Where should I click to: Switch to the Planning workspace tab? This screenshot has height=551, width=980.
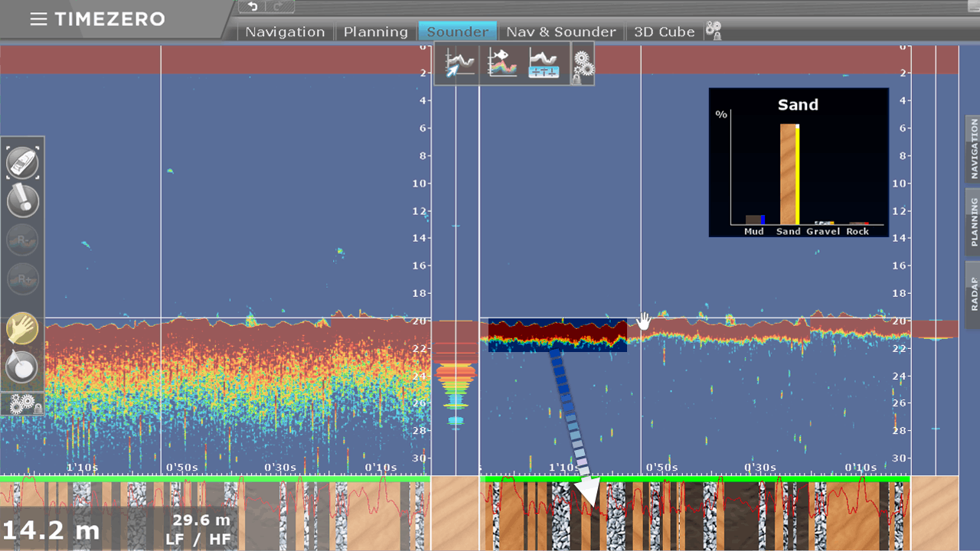pyautogui.click(x=375, y=32)
